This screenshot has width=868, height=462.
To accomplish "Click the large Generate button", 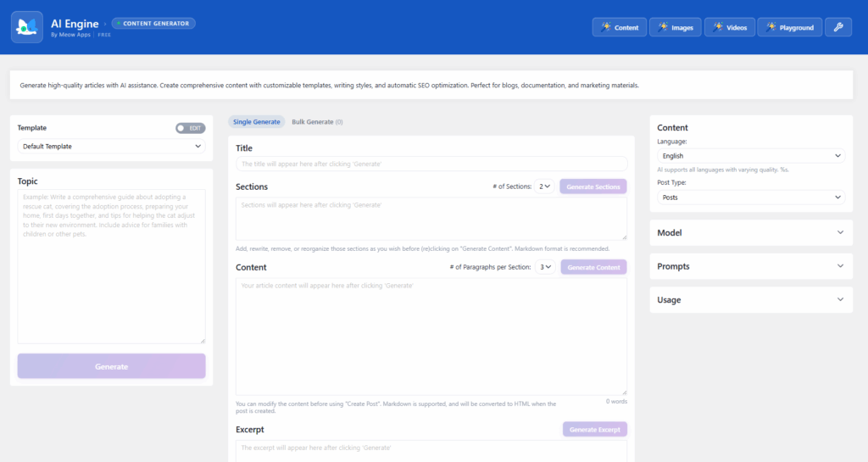I will click(111, 366).
